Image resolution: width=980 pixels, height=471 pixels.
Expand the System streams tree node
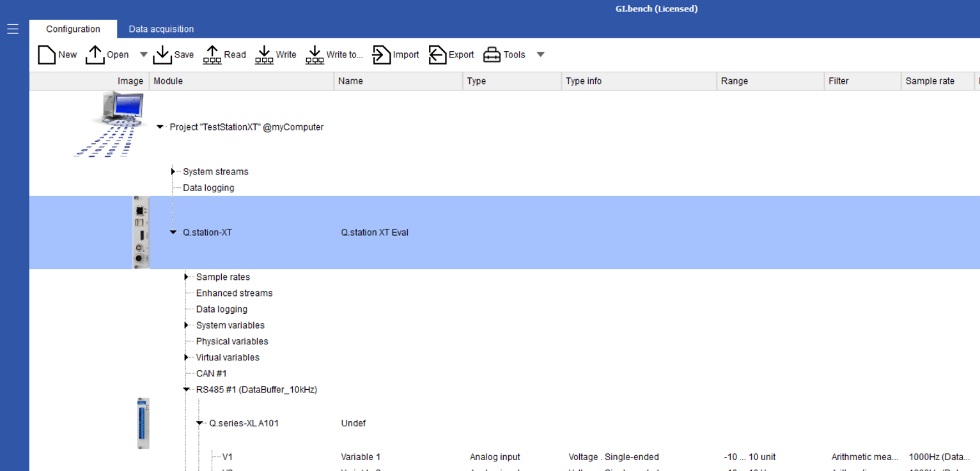[173, 171]
